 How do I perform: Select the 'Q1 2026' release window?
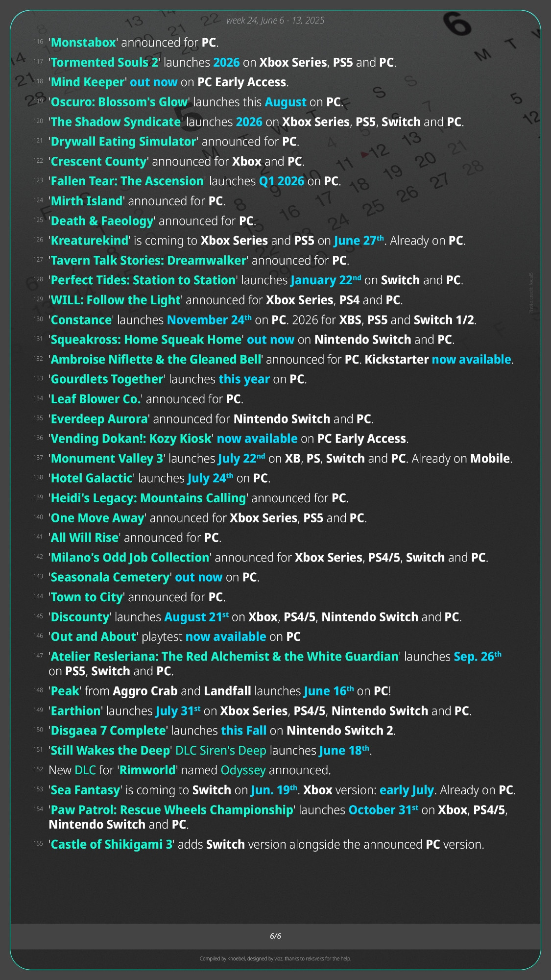pos(282,181)
